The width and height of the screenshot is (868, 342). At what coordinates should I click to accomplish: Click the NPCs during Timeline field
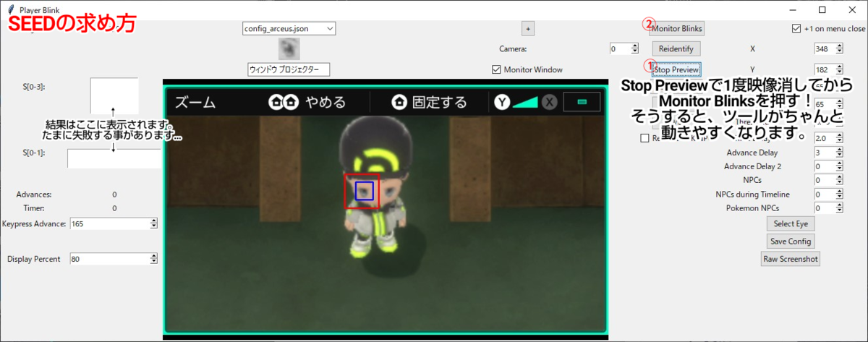pos(824,194)
